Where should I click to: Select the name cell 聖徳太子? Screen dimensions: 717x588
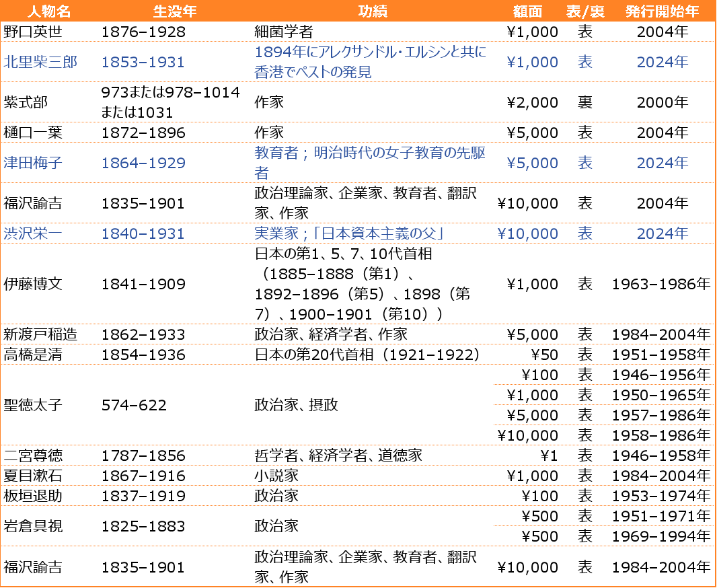point(32,404)
